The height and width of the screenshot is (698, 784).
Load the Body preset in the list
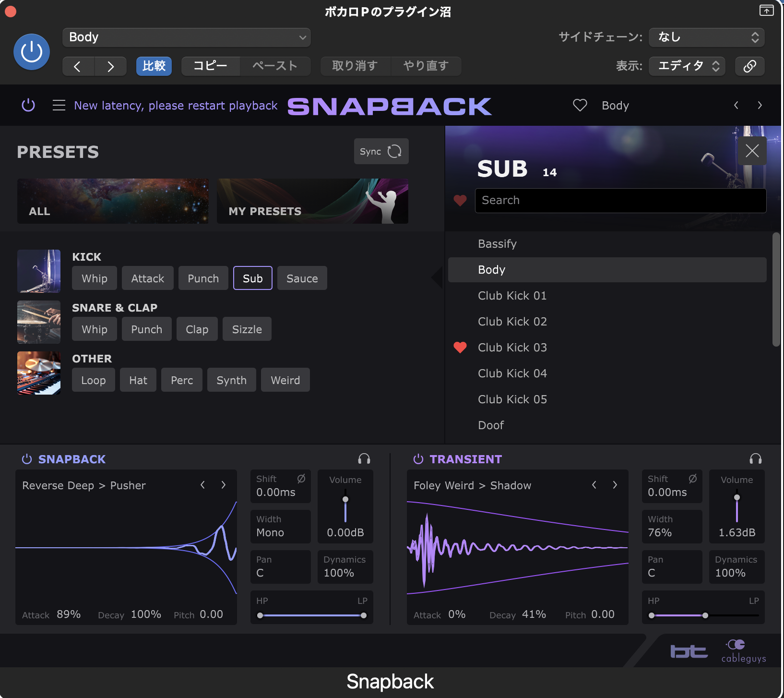607,270
